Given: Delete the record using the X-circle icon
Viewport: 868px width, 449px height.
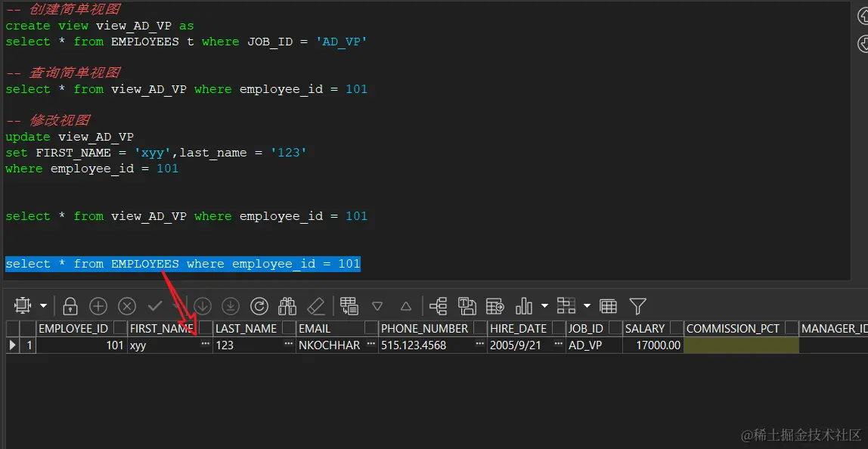Looking at the screenshot, I should (x=127, y=305).
